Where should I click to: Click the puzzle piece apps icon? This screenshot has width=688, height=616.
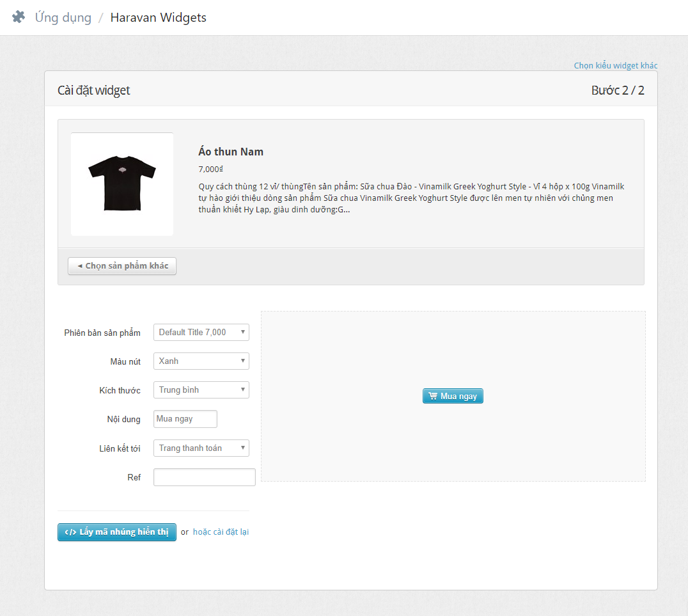pos(19,17)
